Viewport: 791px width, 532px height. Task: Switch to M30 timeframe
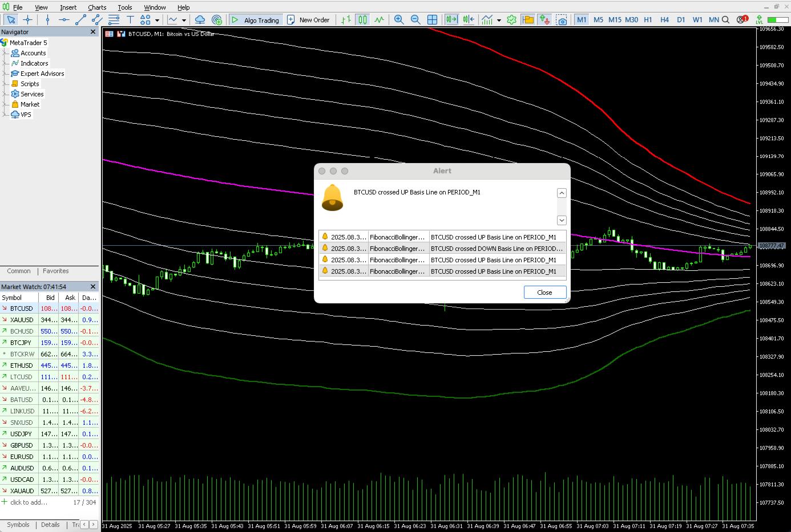(631, 20)
